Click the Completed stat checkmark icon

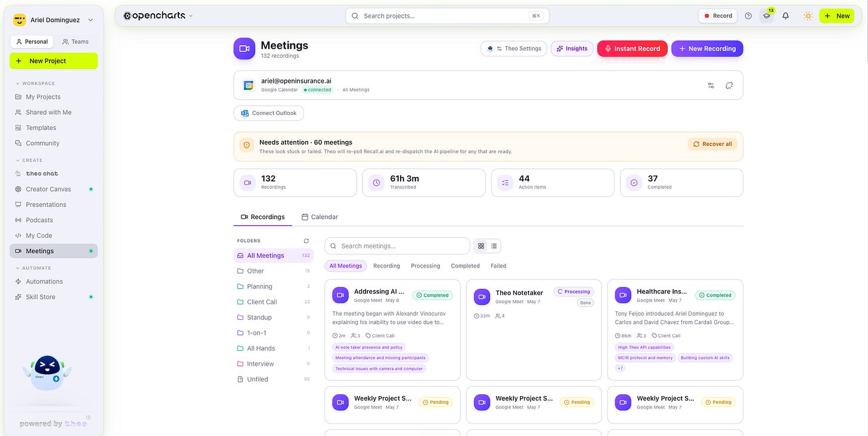634,183
